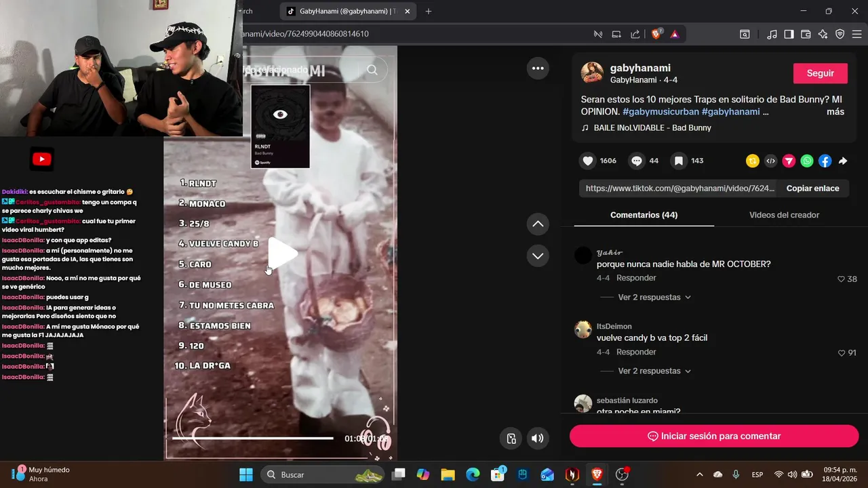Screen dimensions: 868x488
Task: Click the share page icon in address bar
Action: (635, 34)
